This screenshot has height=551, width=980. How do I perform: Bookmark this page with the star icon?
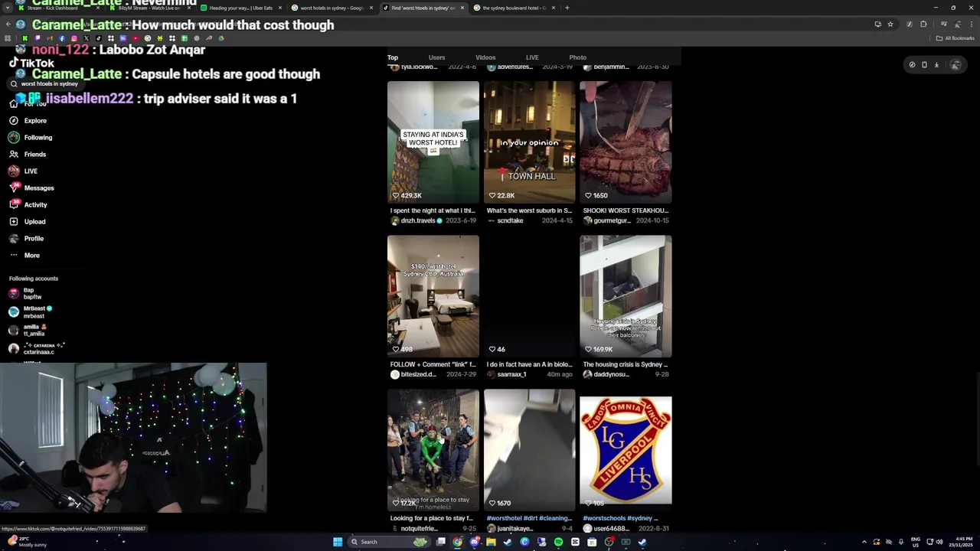[890, 24]
